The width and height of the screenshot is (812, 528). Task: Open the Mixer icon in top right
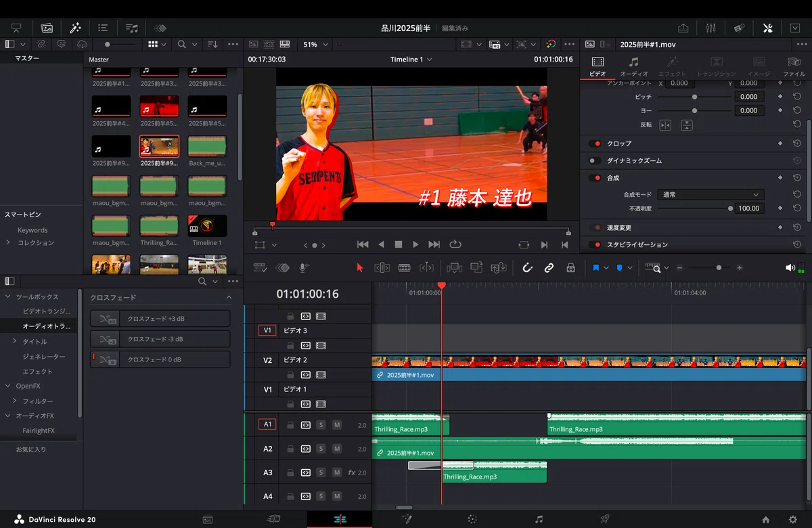click(x=710, y=28)
